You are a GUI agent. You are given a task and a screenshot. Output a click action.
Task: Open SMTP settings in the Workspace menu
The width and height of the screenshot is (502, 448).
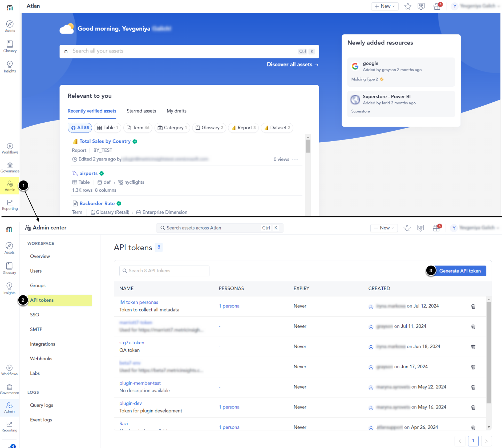pyautogui.click(x=36, y=329)
